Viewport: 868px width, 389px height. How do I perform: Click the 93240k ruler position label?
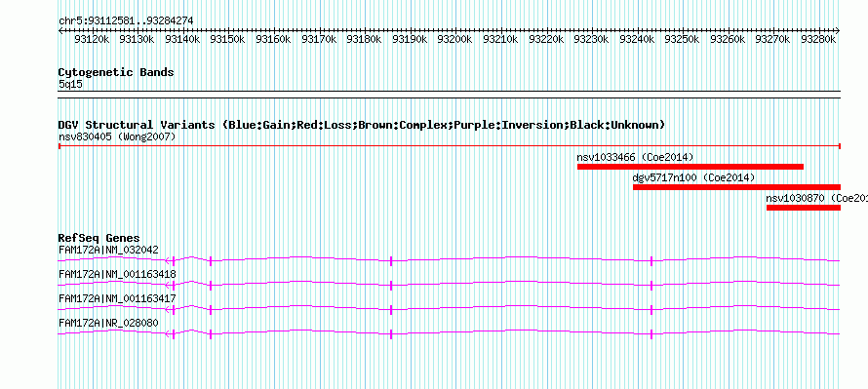(636, 39)
